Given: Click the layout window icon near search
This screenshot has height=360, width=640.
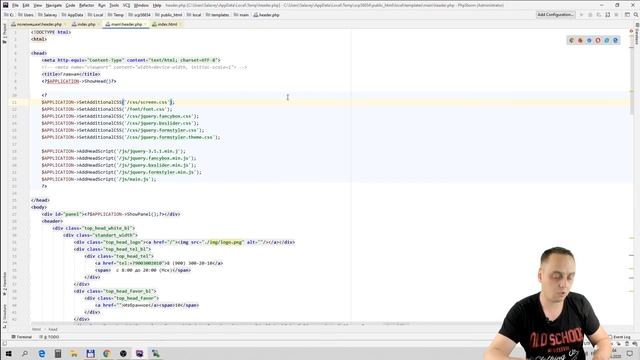Looking at the screenshot, I should [627, 15].
